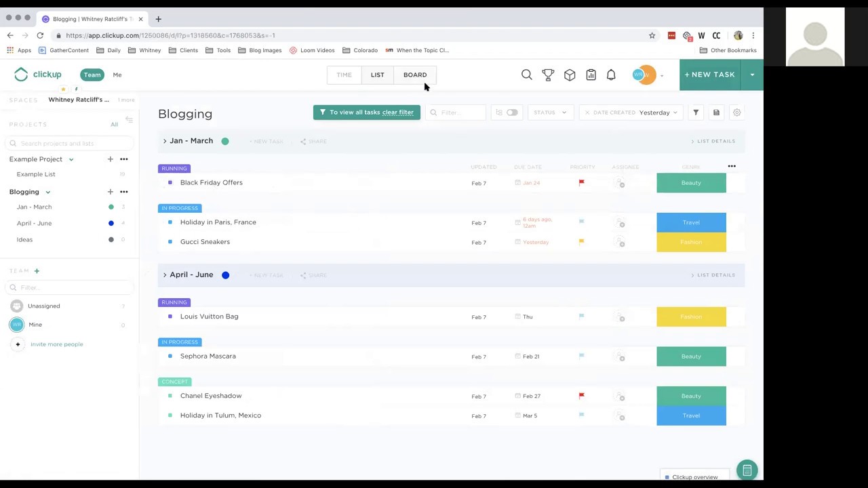Click the red priority flag for Black Friday Offers

581,182
